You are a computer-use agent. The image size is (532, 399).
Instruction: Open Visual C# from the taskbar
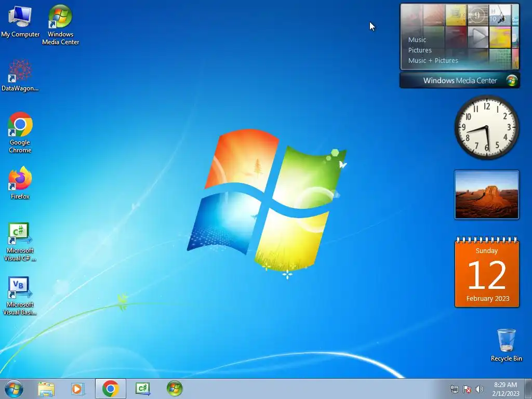coord(142,389)
